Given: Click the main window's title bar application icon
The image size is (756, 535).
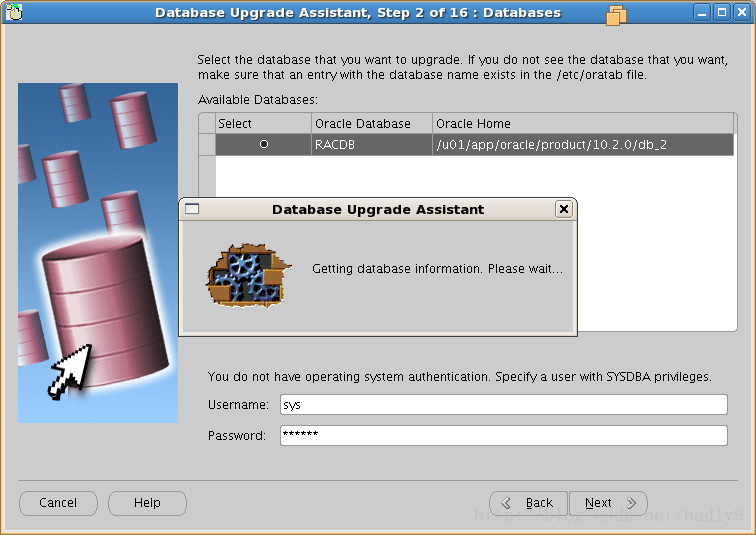Looking at the screenshot, I should click(x=14, y=12).
